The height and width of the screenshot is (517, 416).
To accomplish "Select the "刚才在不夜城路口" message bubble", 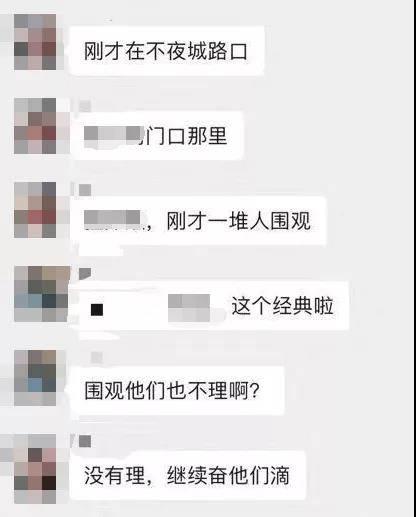I will coord(167,51).
